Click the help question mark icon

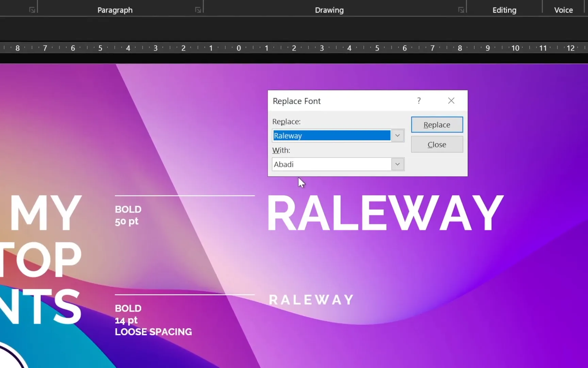click(419, 101)
